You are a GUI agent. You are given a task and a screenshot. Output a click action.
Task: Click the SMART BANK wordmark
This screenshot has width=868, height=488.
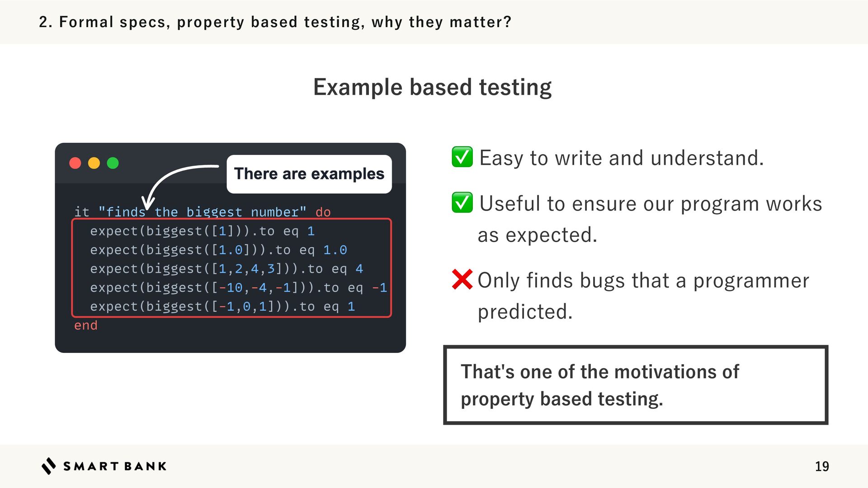click(115, 466)
